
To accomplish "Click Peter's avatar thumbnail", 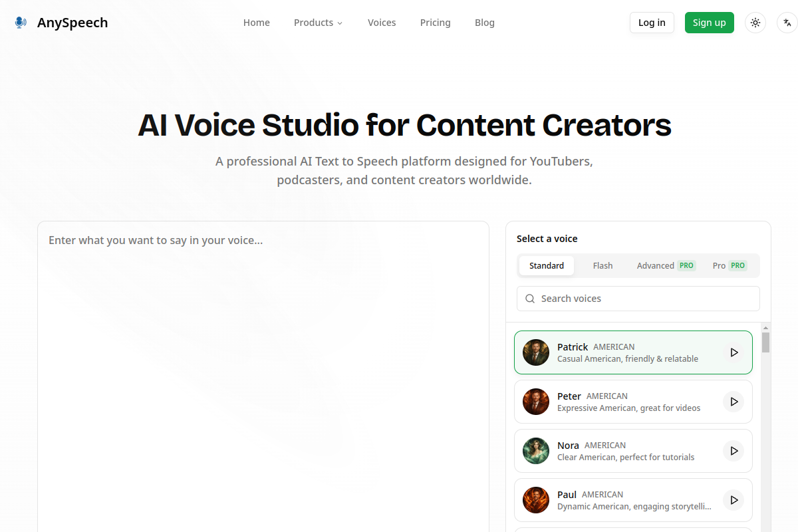I will tap(536, 402).
